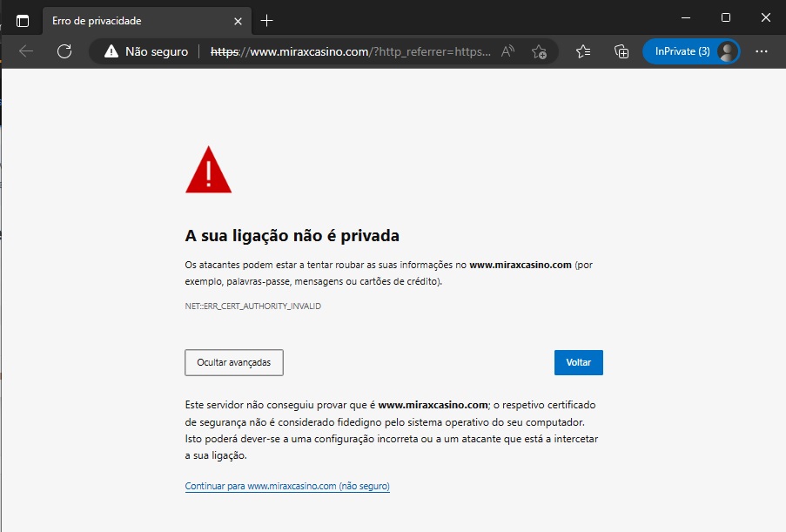Continue to www.miraxcasino.com (não seguro) link
The height and width of the screenshot is (532, 786).
point(287,486)
